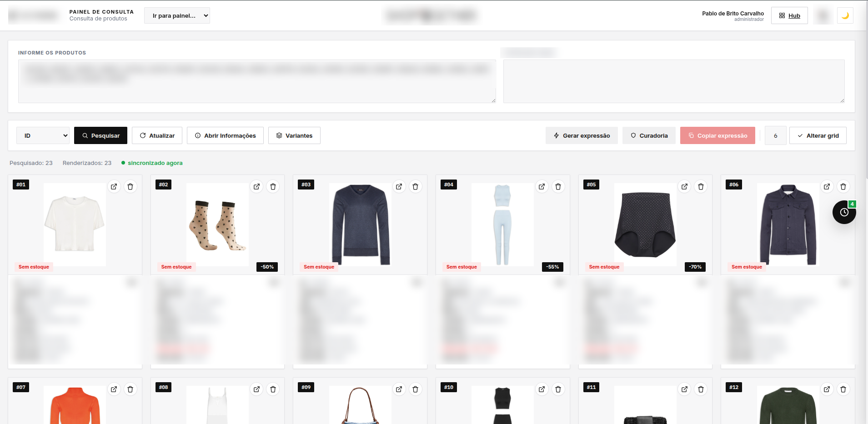Click the Pesquisar button
Image resolution: width=868 pixels, height=424 pixels.
tap(100, 135)
